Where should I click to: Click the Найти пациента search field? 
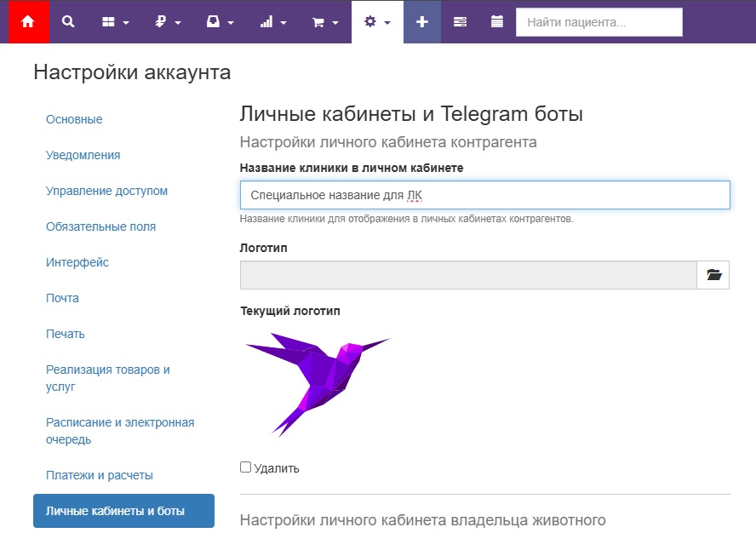(598, 22)
